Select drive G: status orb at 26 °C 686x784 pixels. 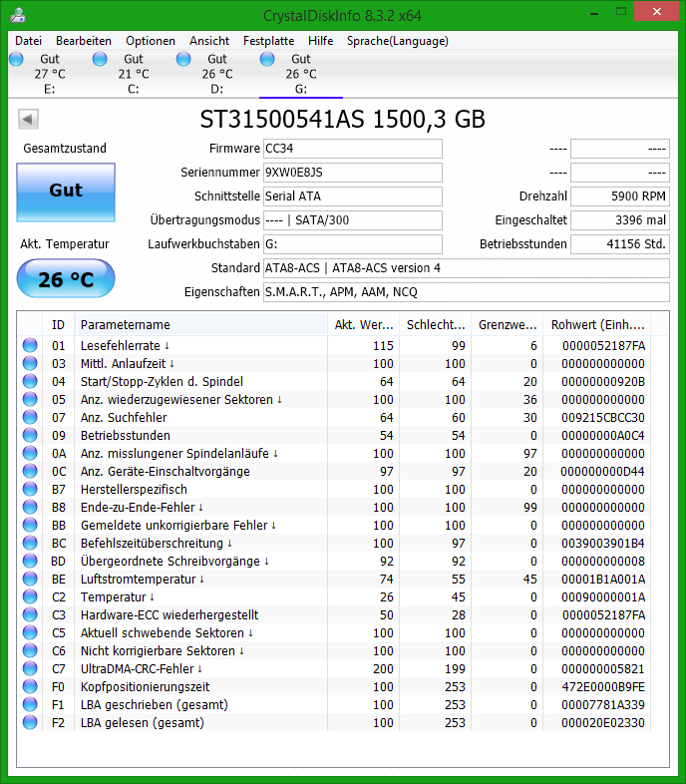click(x=267, y=59)
